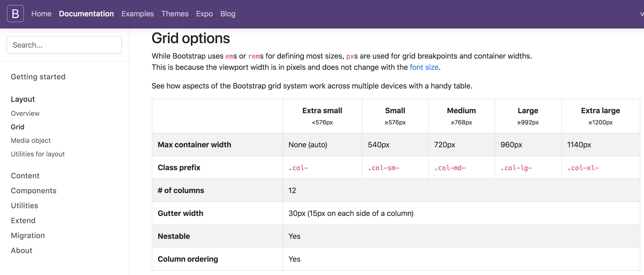Image resolution: width=644 pixels, height=275 pixels.
Task: Open the Home nav link
Action: point(41,14)
